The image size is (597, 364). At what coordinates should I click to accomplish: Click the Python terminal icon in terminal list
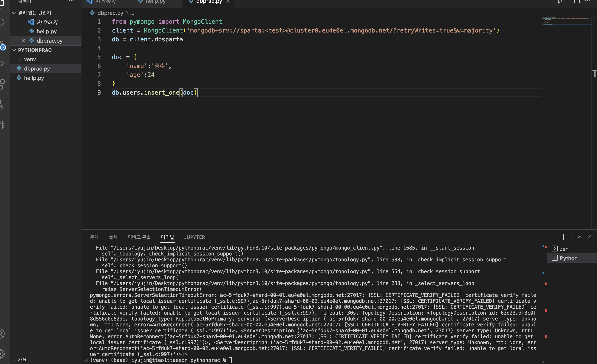[555, 258]
